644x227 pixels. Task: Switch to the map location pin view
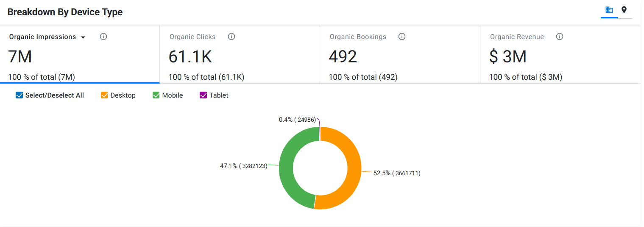[x=624, y=10]
